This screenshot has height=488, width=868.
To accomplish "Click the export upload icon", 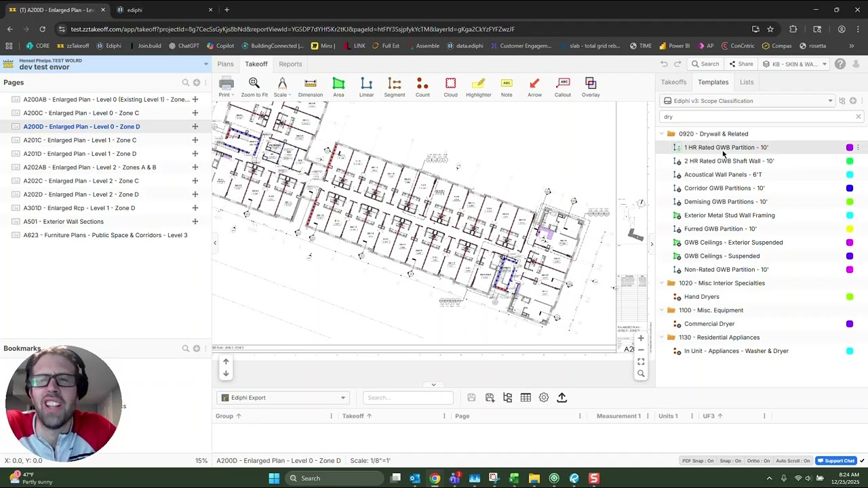I will (x=561, y=398).
